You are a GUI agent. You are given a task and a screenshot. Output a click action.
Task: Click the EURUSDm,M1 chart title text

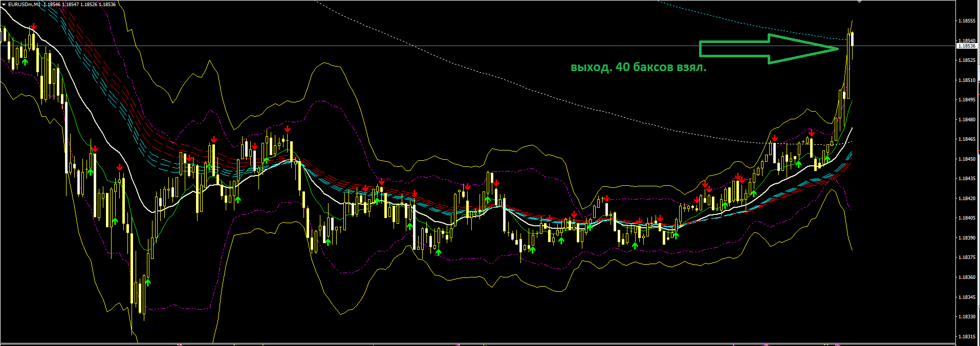tap(24, 4)
